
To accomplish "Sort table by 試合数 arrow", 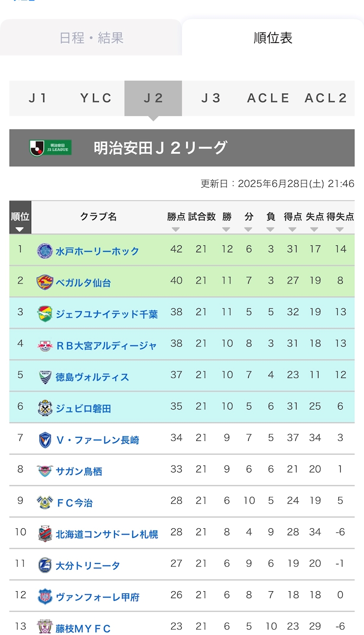I will tap(201, 229).
